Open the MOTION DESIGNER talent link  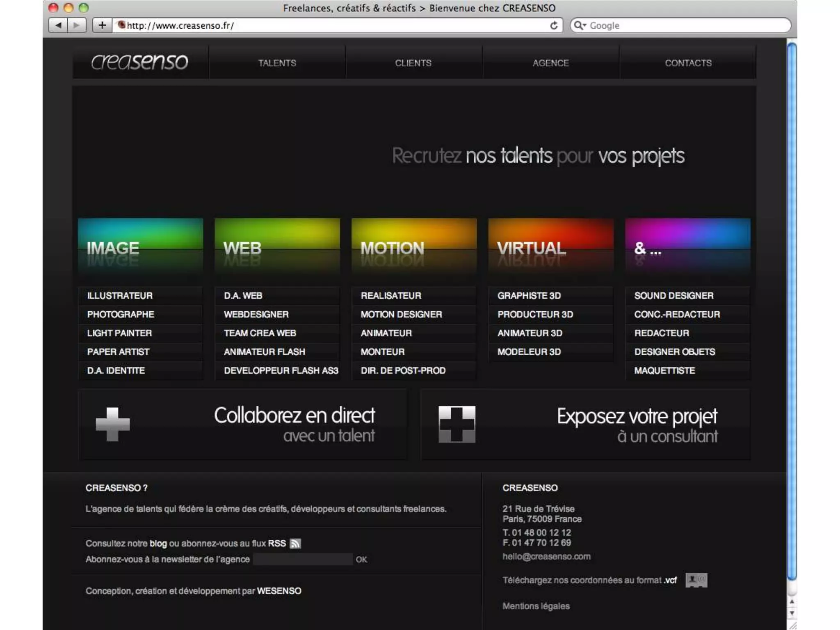point(401,315)
